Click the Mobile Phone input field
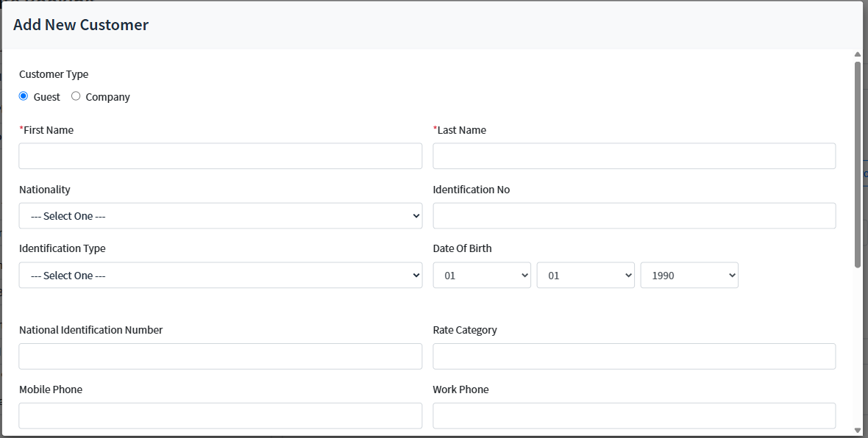The width and height of the screenshot is (868, 438). (x=221, y=416)
